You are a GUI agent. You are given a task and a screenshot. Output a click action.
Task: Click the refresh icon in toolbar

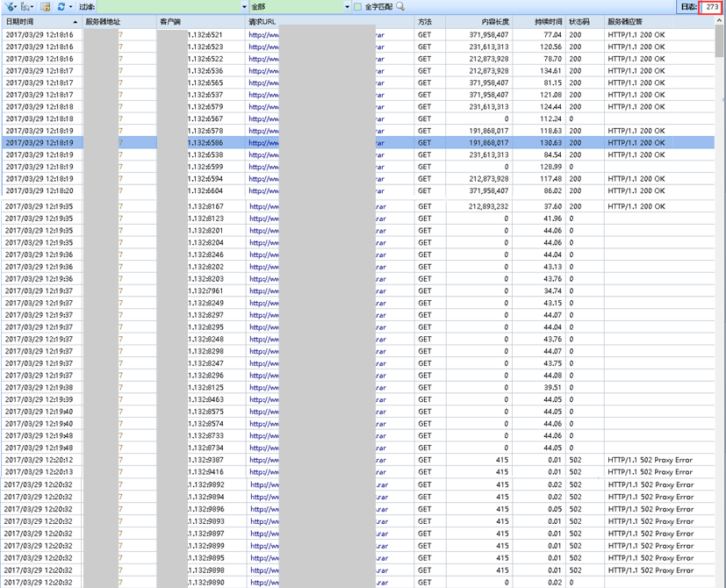tap(61, 6)
